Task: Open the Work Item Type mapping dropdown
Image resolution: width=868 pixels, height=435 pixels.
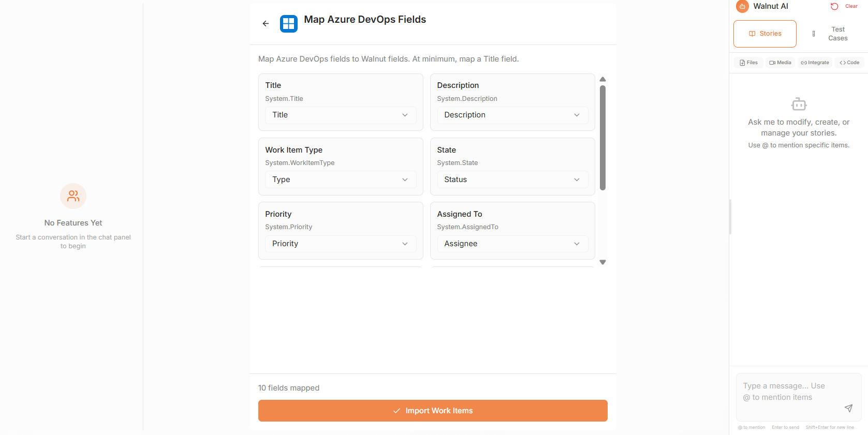Action: click(x=340, y=179)
